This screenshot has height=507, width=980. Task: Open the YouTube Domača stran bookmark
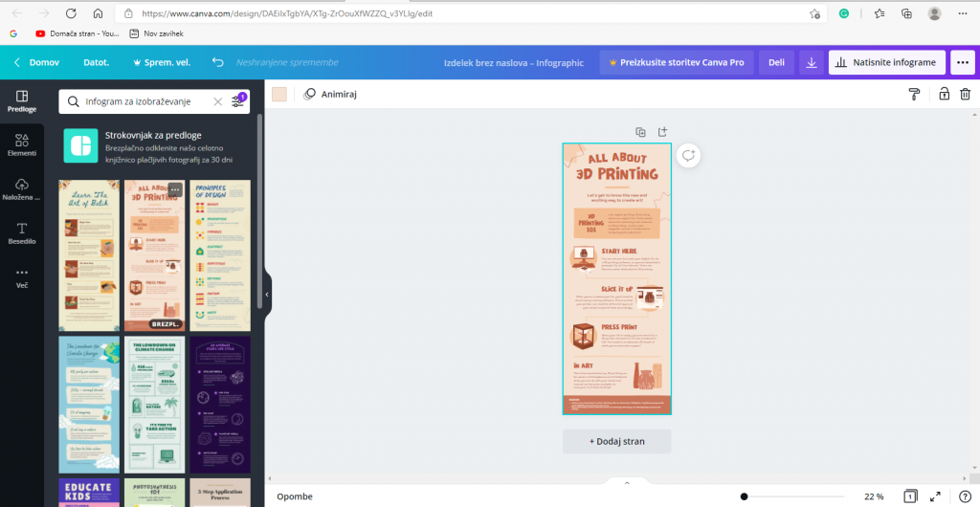pyautogui.click(x=78, y=33)
